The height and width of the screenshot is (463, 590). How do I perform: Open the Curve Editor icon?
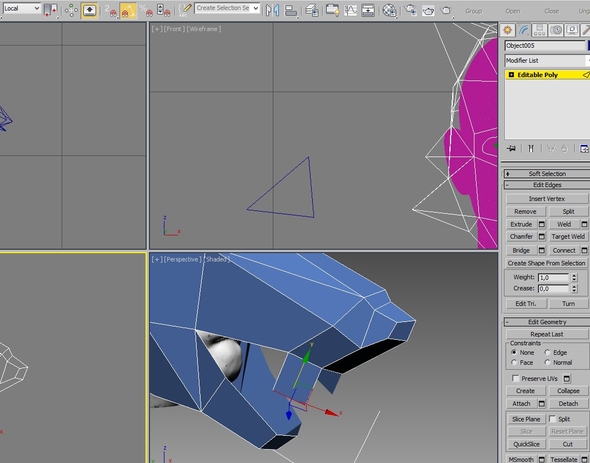pos(350,10)
